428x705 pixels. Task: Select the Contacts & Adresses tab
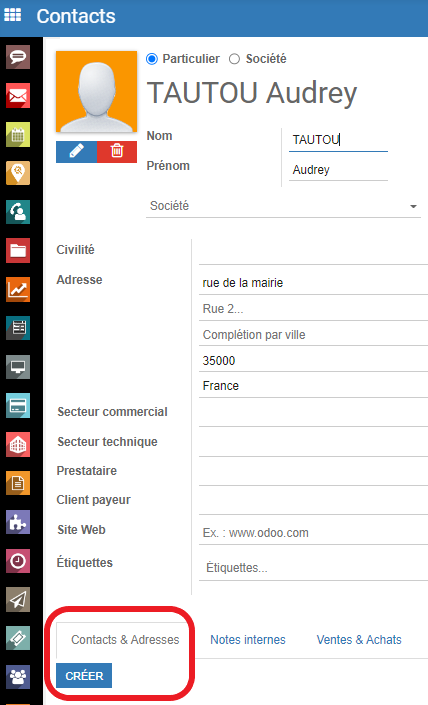125,640
